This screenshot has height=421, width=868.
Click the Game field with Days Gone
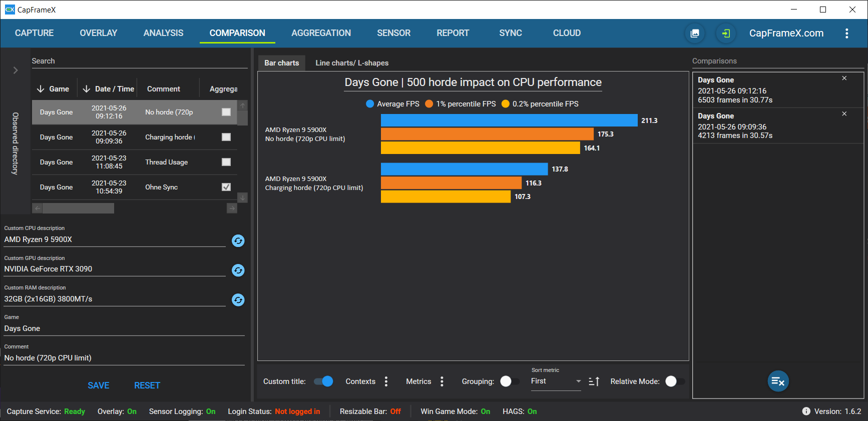(124, 328)
